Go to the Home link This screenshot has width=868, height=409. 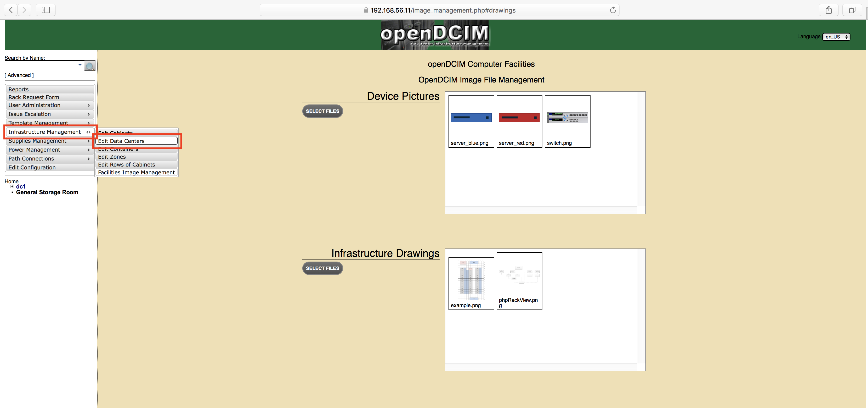click(x=12, y=181)
